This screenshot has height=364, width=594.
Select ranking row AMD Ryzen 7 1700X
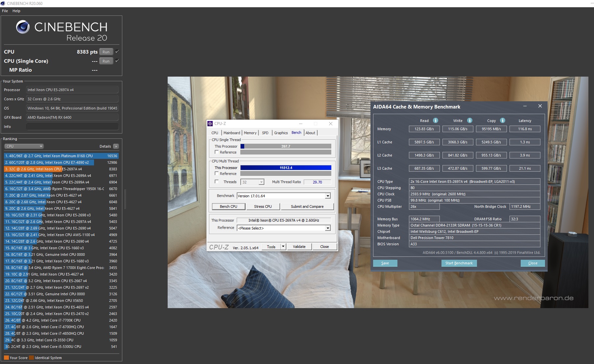pyautogui.click(x=61, y=268)
